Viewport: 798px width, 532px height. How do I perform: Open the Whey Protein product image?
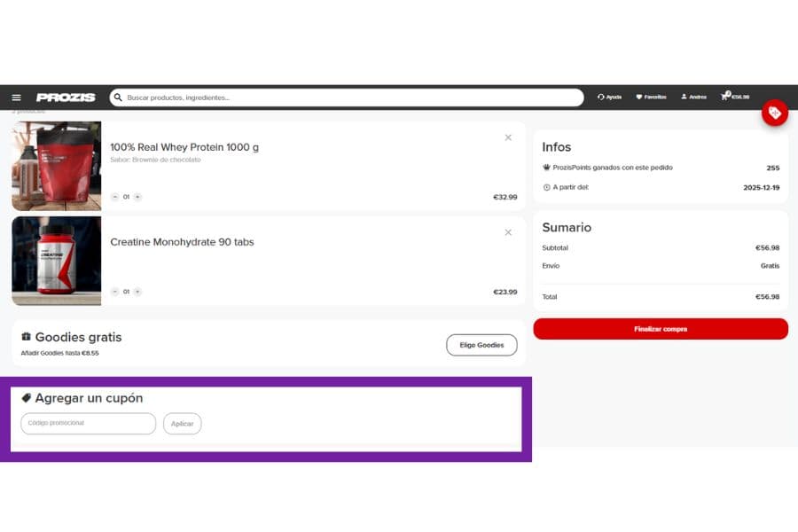coord(57,166)
